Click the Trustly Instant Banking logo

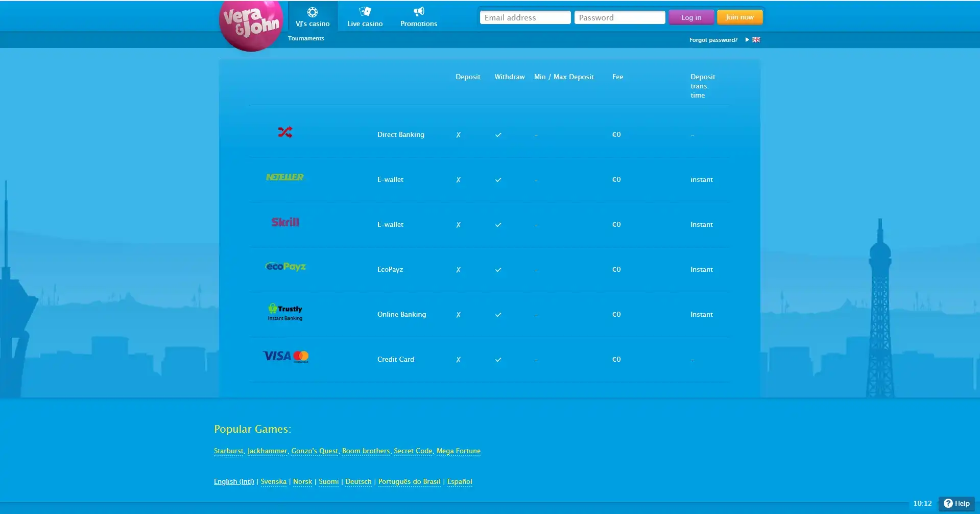tap(285, 312)
